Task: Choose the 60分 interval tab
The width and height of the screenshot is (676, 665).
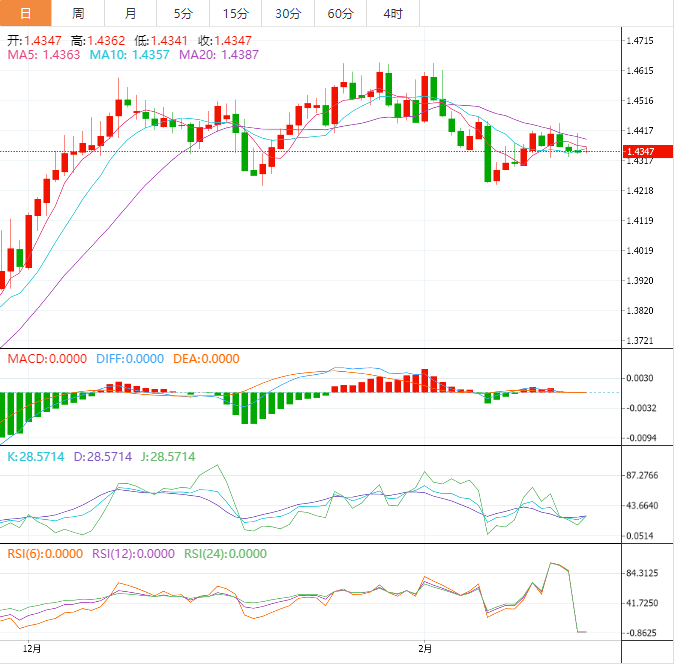Action: click(340, 13)
